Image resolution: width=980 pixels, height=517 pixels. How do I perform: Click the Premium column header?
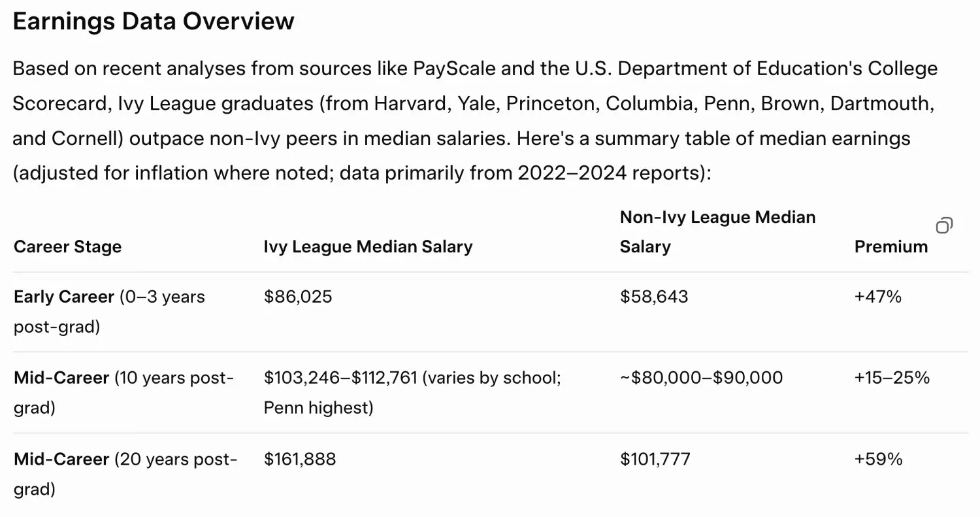point(890,246)
